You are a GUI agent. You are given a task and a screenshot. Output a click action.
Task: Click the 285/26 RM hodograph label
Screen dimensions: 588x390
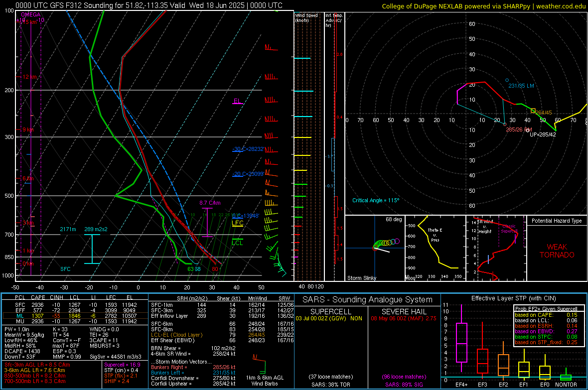tap(519, 130)
